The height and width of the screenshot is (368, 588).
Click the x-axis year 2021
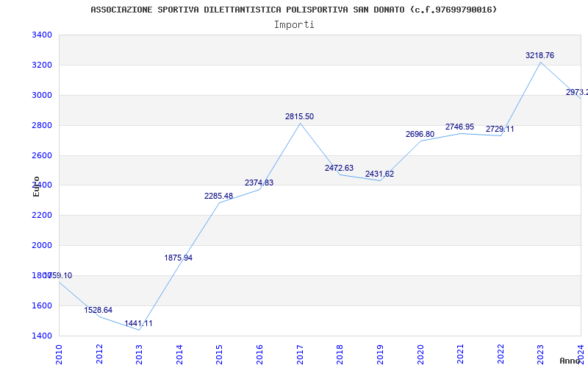pyautogui.click(x=460, y=354)
